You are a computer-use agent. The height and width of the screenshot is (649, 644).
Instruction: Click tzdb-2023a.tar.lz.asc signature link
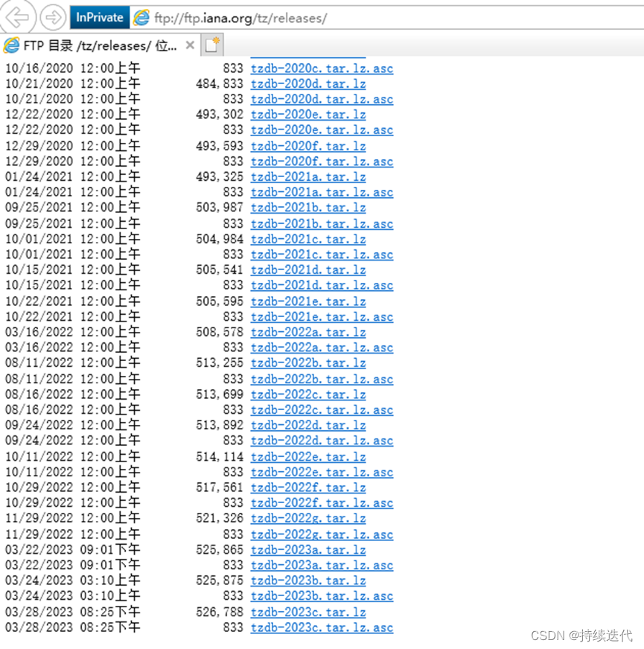322,565
